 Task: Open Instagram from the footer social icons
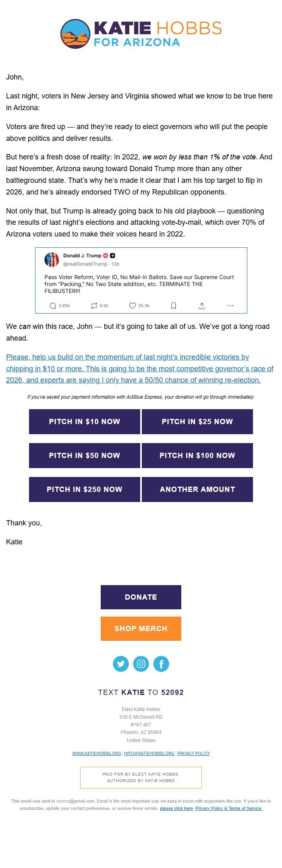(141, 663)
